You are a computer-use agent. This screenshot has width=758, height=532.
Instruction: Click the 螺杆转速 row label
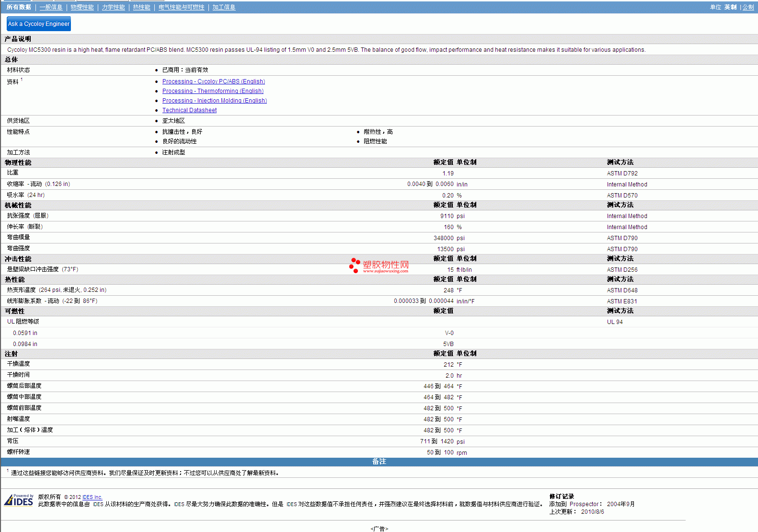tap(18, 452)
